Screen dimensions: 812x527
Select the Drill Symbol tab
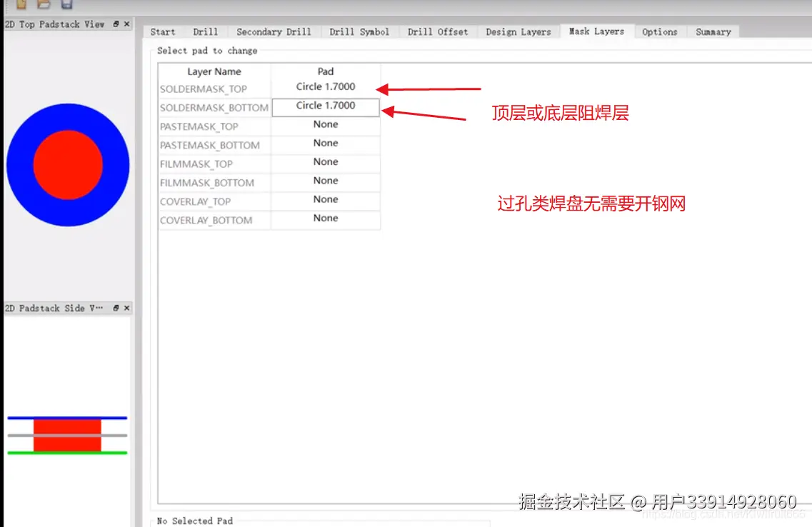(359, 31)
